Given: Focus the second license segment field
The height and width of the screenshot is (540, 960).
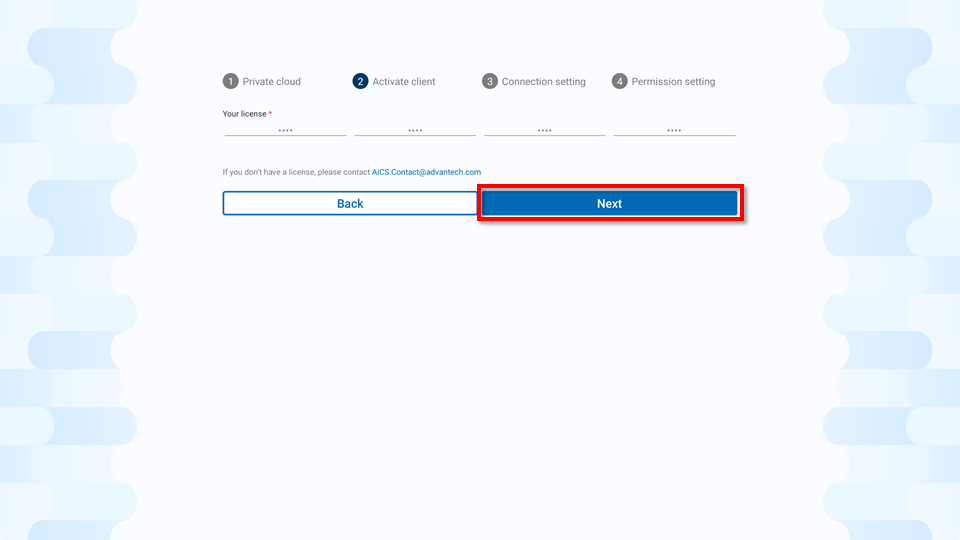Looking at the screenshot, I should [x=415, y=130].
